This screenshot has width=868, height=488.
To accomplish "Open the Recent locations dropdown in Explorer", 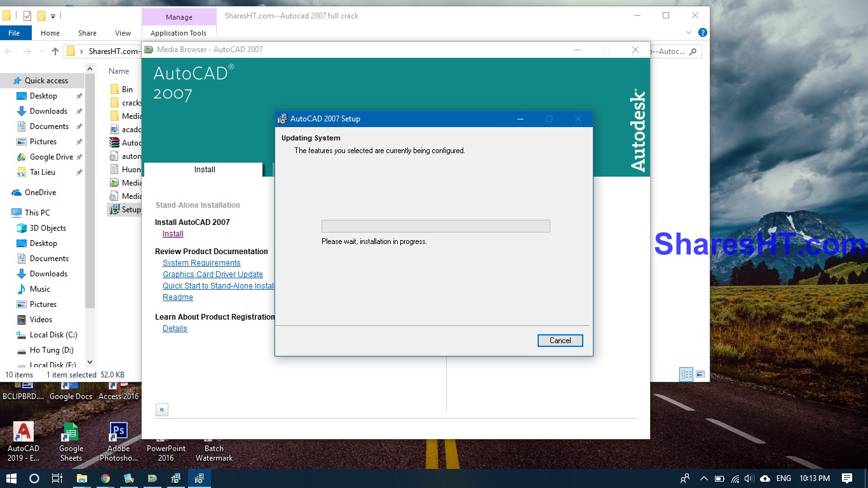I will 42,51.
